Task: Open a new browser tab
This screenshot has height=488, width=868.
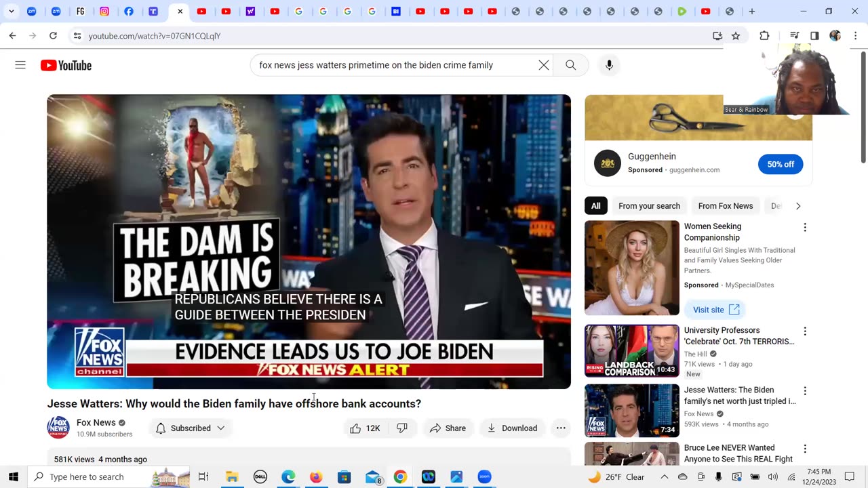Action: pos(751,12)
